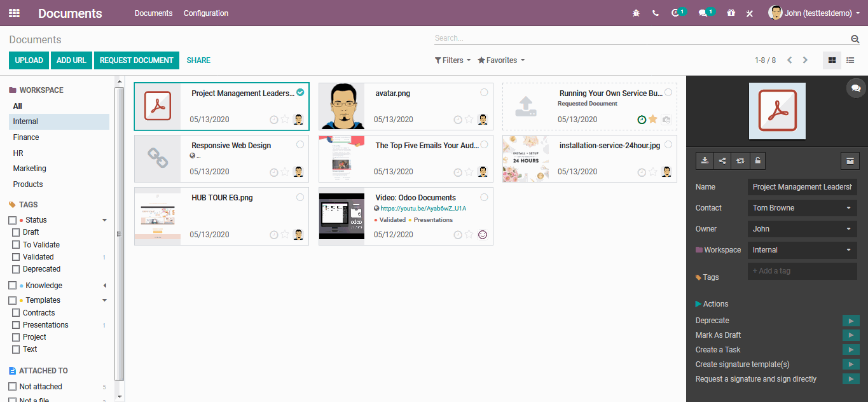The image size is (868, 402).
Task: Enable the Draft tag filter checkbox
Action: point(14,232)
